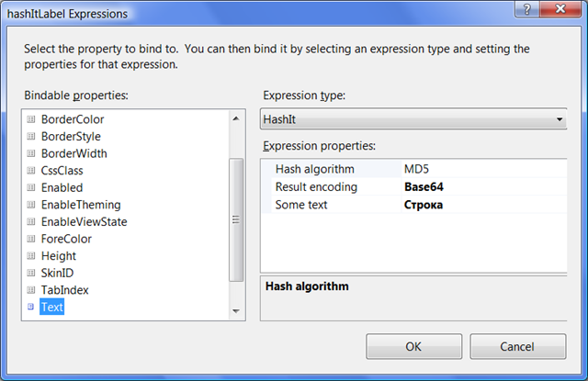Click the icon beside TabIndex property

click(31, 290)
